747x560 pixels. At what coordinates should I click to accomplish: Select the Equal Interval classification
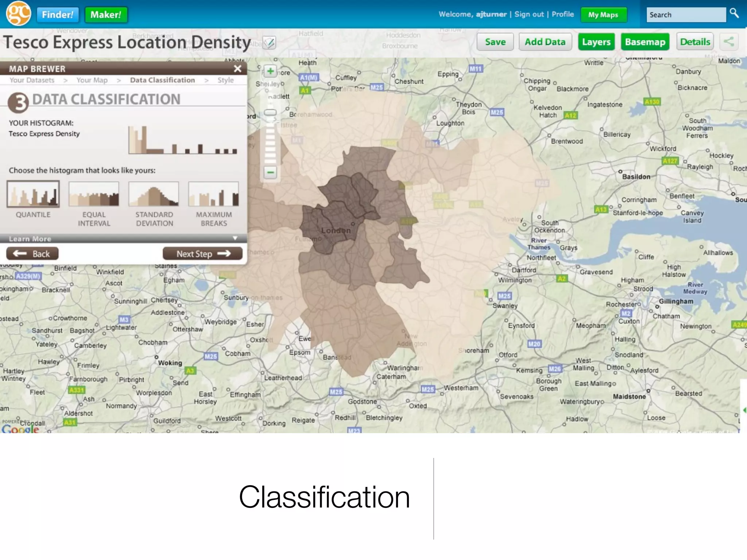pyautogui.click(x=94, y=194)
